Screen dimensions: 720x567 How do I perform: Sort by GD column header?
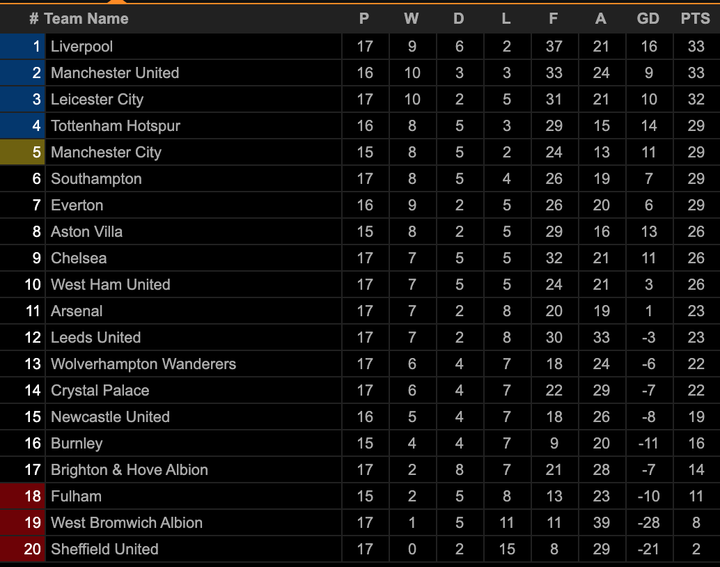(x=648, y=18)
